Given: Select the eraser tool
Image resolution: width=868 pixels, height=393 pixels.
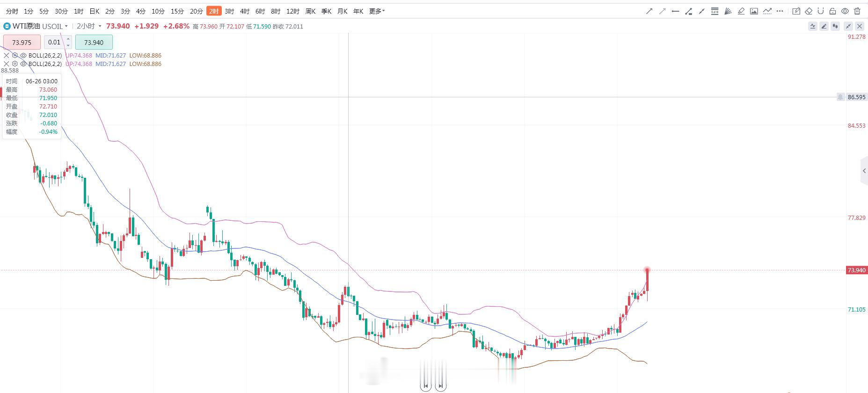Looking at the screenshot, I should coord(809,11).
